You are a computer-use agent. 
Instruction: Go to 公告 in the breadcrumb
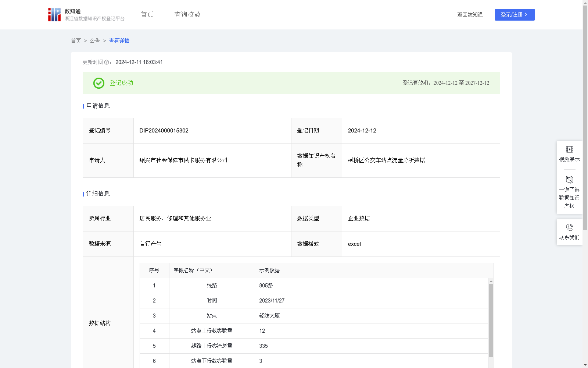95,41
